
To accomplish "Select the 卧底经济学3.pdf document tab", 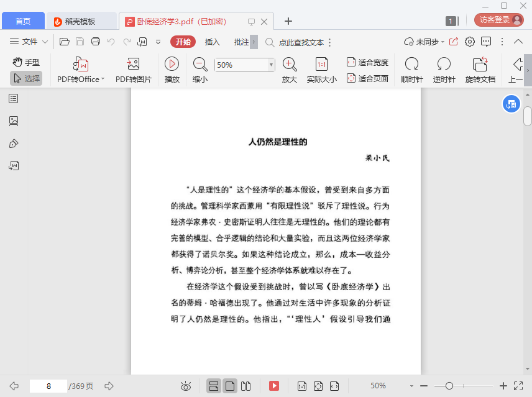I will 181,21.
